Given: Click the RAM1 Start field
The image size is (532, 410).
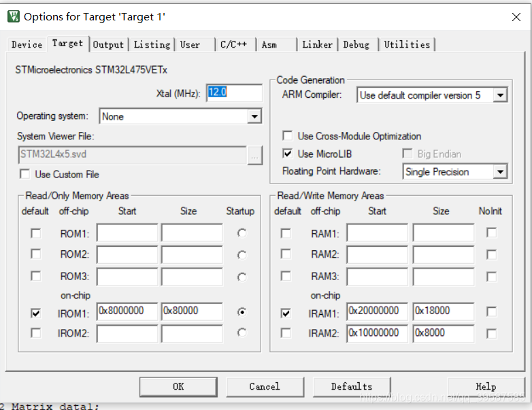Looking at the screenshot, I should tap(377, 233).
